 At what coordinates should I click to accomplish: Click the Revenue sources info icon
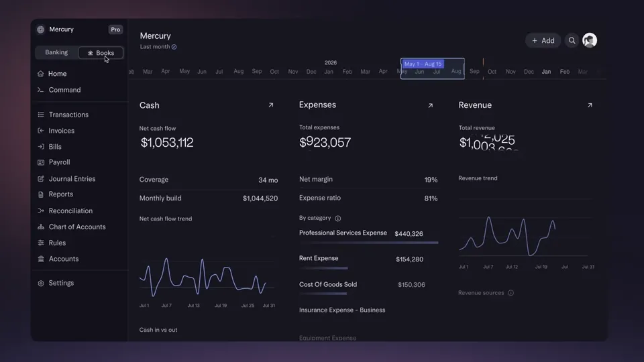(x=511, y=293)
